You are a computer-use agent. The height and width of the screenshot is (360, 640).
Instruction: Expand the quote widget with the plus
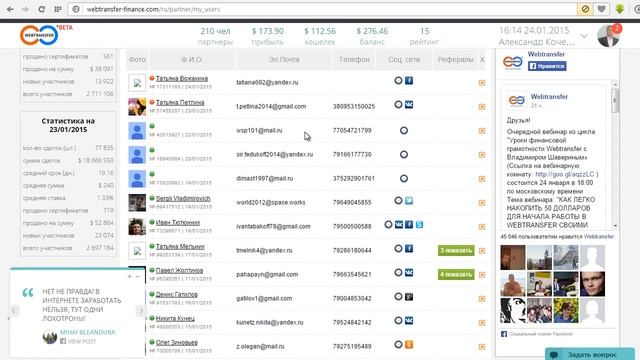(129, 276)
